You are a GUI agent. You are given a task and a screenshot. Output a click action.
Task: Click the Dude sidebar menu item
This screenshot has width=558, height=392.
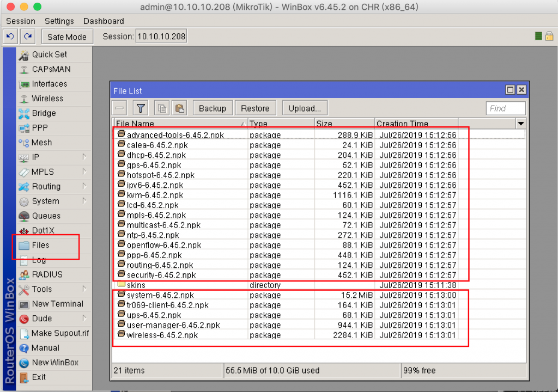(54, 318)
